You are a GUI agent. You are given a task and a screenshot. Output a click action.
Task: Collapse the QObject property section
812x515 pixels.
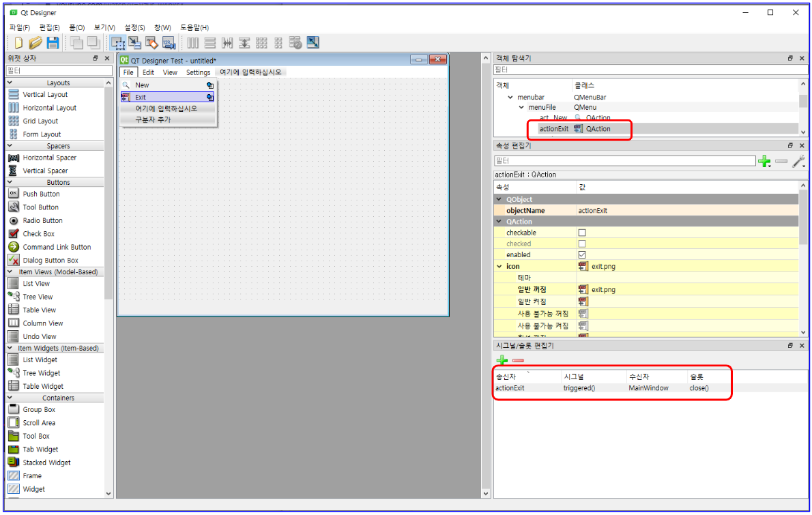(499, 199)
